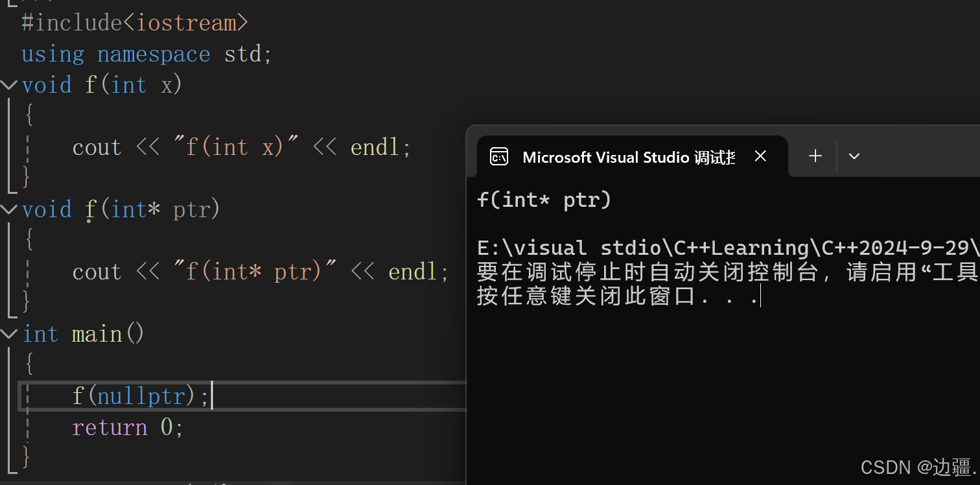Click the E:\visual stdio path line

point(729,248)
